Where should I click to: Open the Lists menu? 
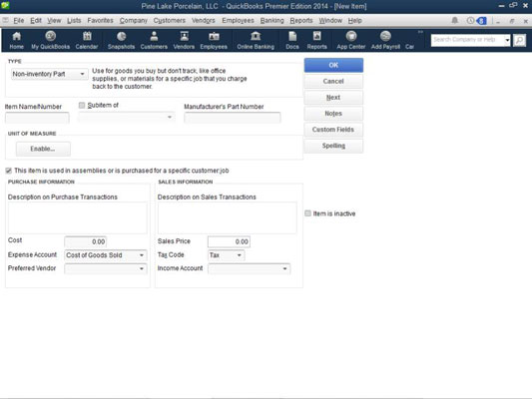click(x=74, y=21)
